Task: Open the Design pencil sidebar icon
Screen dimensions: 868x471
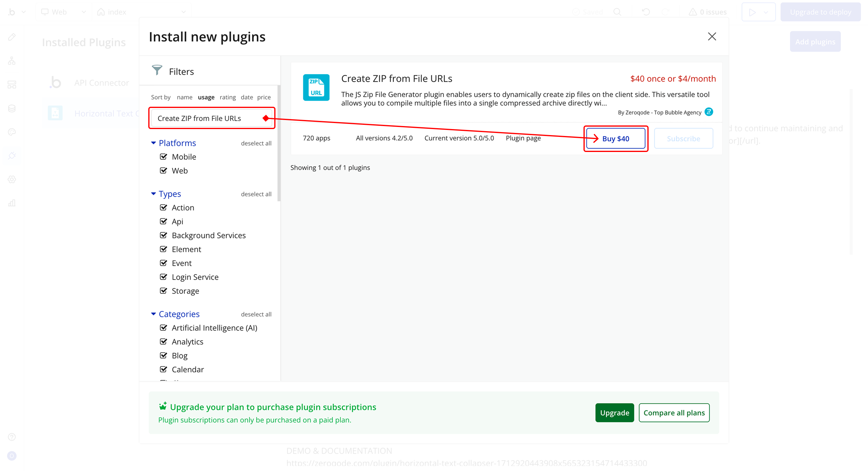Action: (x=12, y=37)
